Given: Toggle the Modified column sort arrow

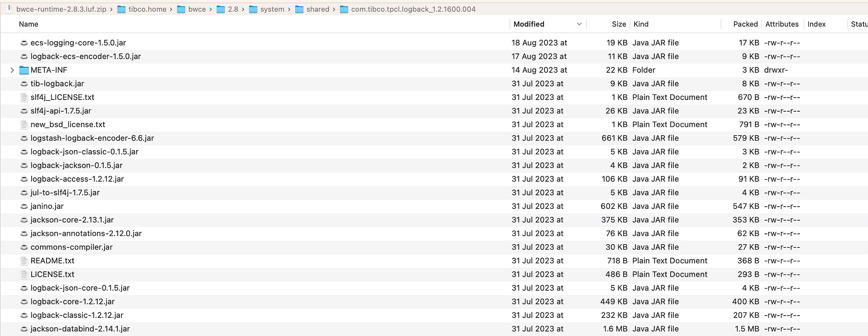Looking at the screenshot, I should (x=579, y=24).
